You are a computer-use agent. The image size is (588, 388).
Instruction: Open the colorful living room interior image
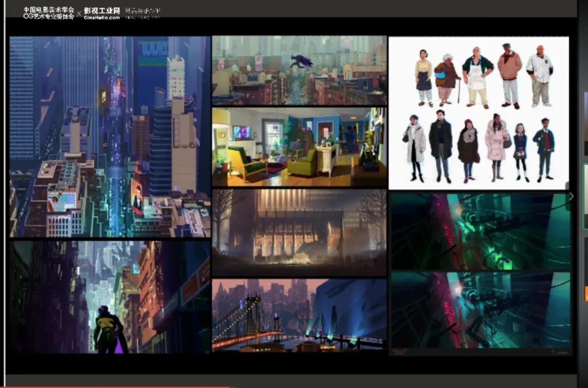pos(299,147)
